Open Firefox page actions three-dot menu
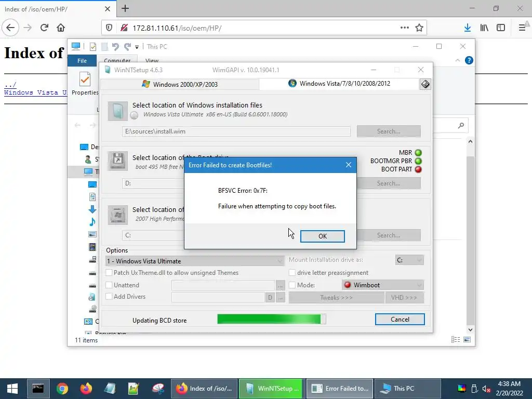The image size is (532, 399). (x=404, y=28)
